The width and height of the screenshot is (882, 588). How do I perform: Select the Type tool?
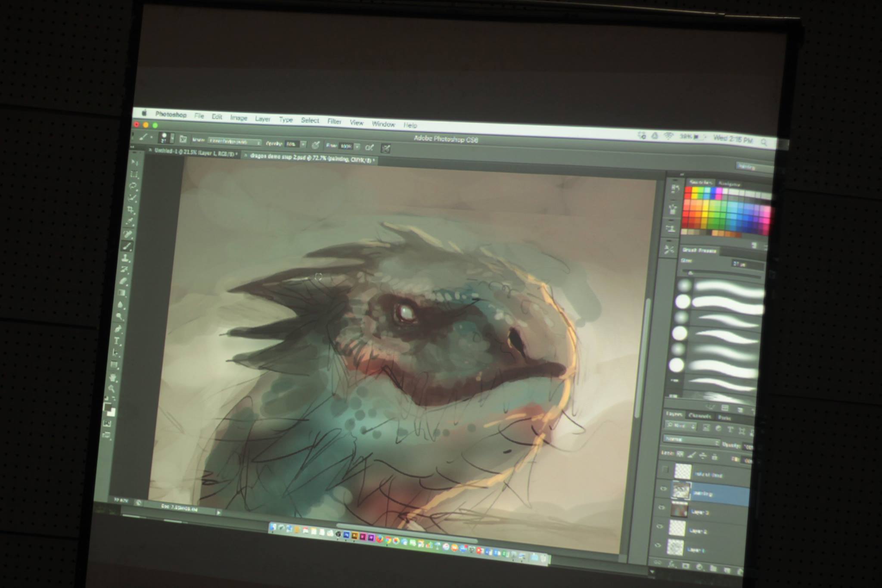point(117,342)
